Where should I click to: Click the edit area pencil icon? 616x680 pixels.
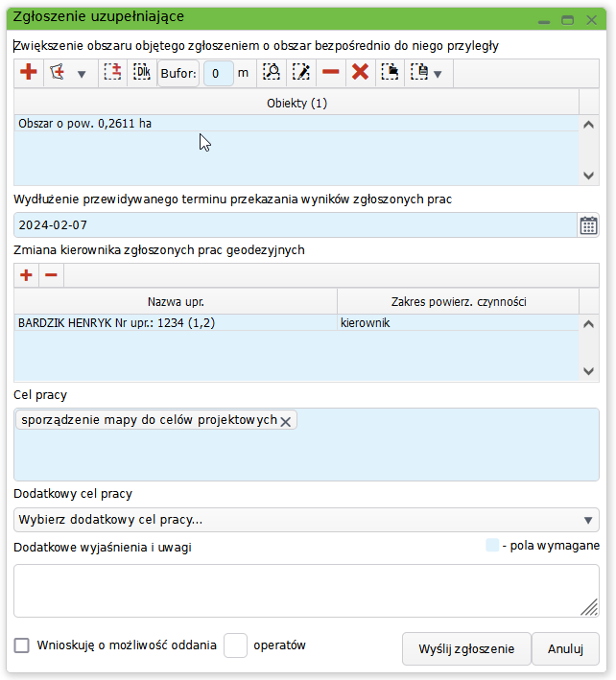pos(301,73)
